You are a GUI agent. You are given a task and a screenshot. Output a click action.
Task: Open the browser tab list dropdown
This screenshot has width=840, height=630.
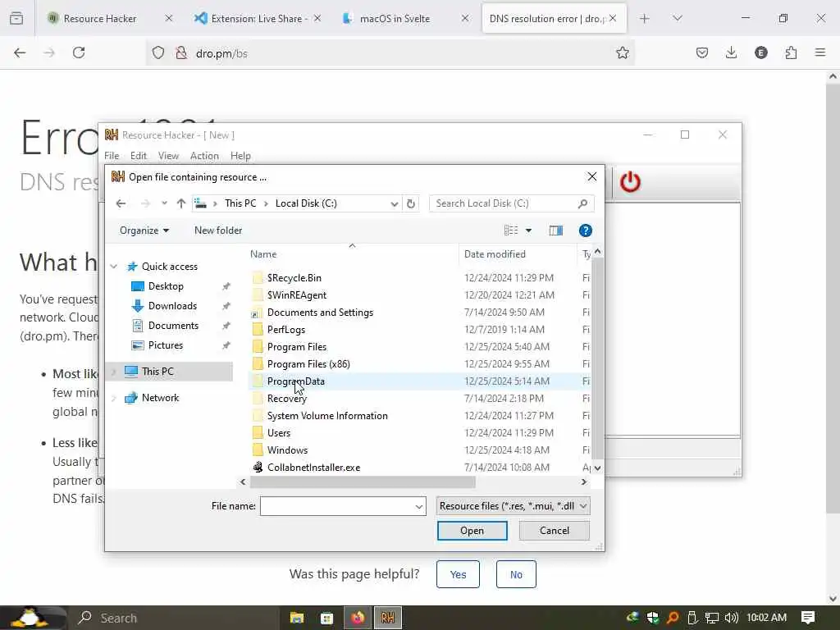point(677,18)
